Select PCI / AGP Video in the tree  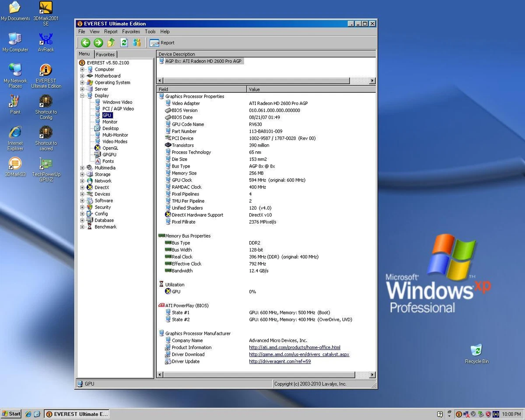point(118,109)
